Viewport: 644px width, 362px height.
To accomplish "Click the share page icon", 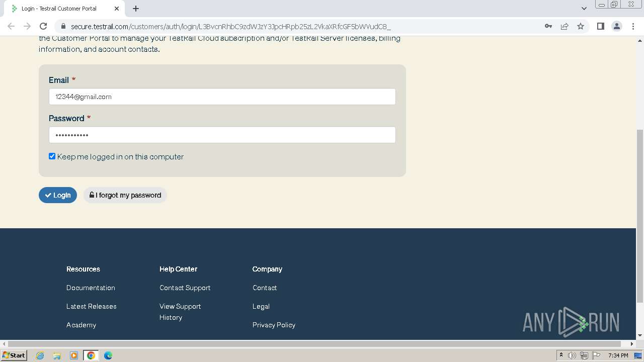I will 565,26.
